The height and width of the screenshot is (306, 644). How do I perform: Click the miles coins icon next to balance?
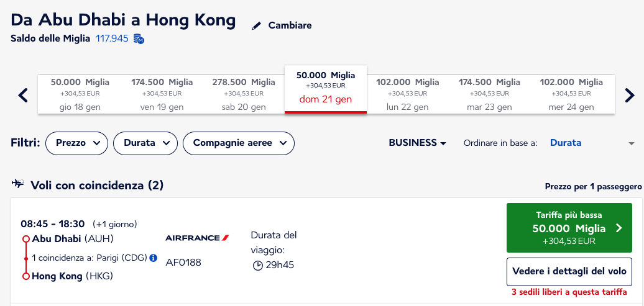tap(139, 39)
